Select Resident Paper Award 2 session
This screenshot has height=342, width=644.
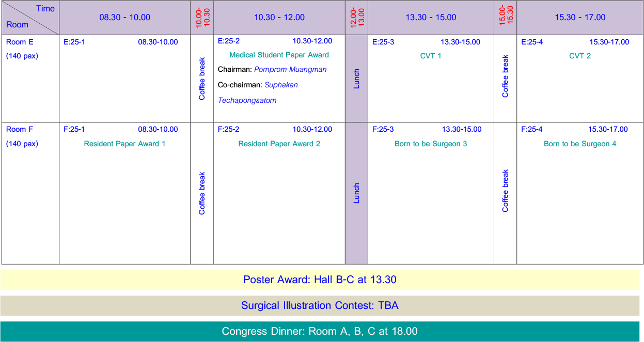(279, 144)
